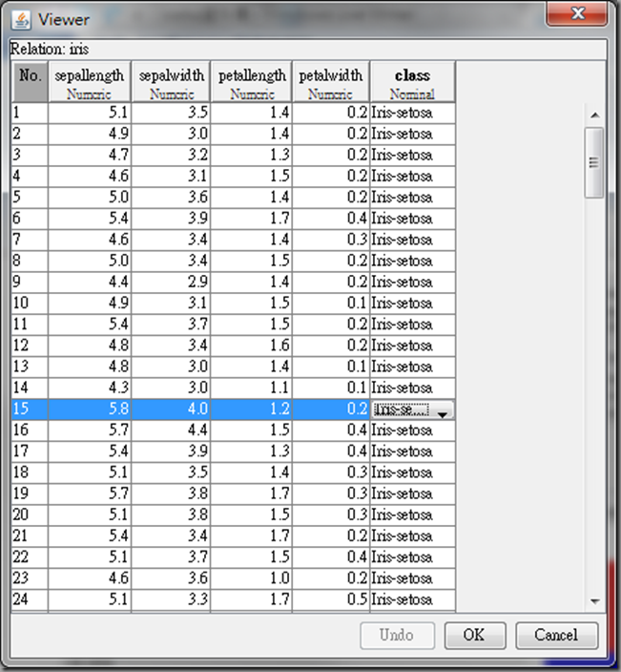Click the Cancel button
Image resolution: width=621 pixels, height=672 pixels.
tap(556, 635)
